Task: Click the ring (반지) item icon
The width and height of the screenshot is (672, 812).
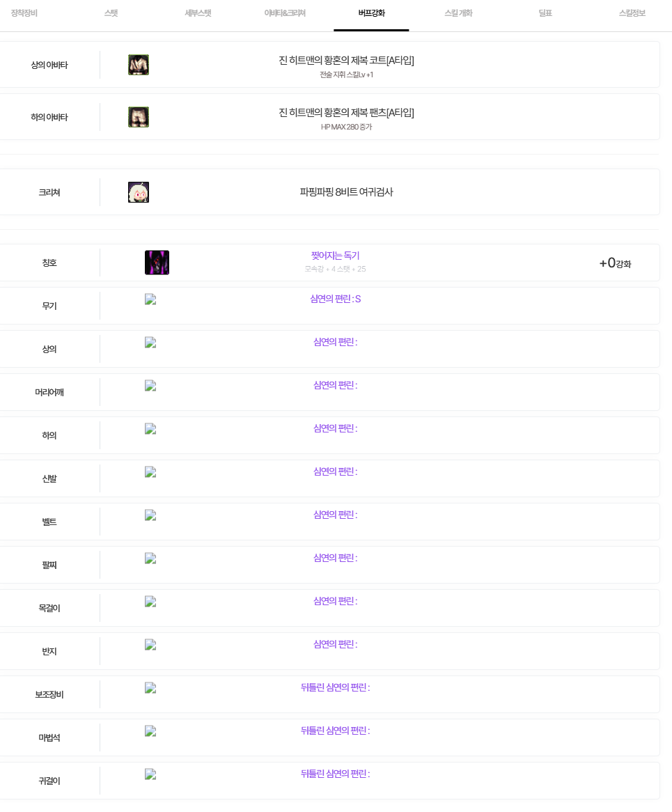Action: click(150, 645)
